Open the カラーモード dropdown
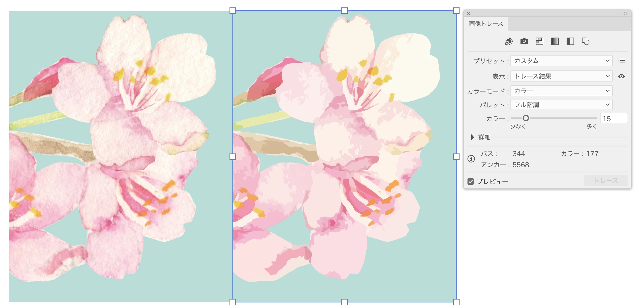Image resolution: width=644 pixels, height=308 pixels. (561, 91)
